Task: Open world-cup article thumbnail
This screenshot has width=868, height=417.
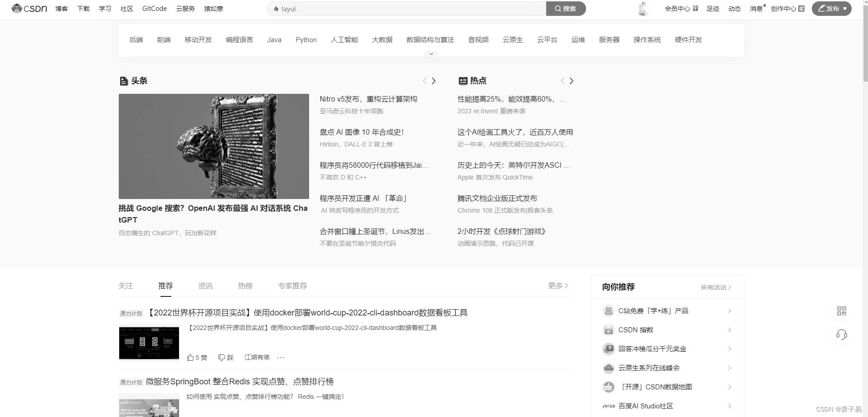Action: [x=149, y=343]
